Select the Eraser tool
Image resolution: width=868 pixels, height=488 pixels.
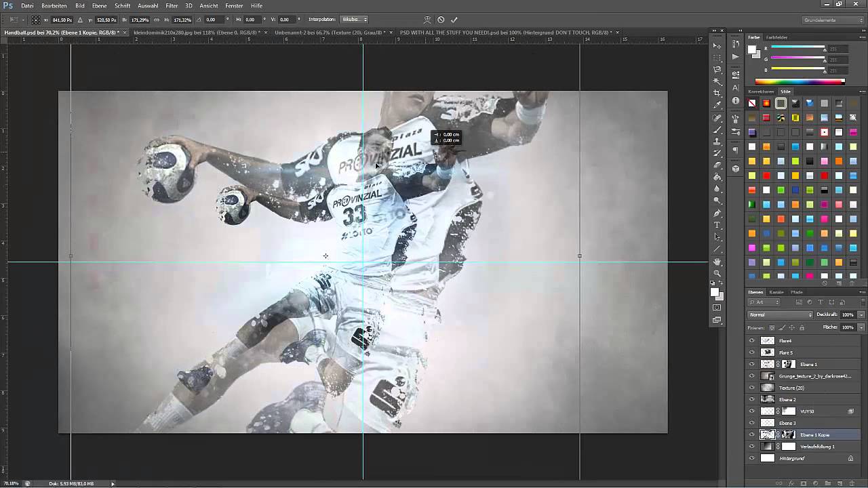(717, 163)
